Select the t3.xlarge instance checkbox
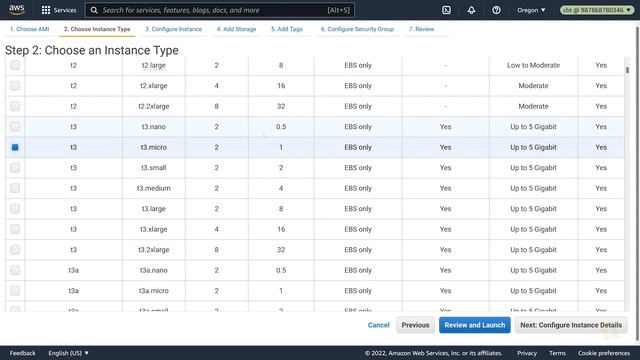This screenshot has height=360, width=640. pos(15,229)
